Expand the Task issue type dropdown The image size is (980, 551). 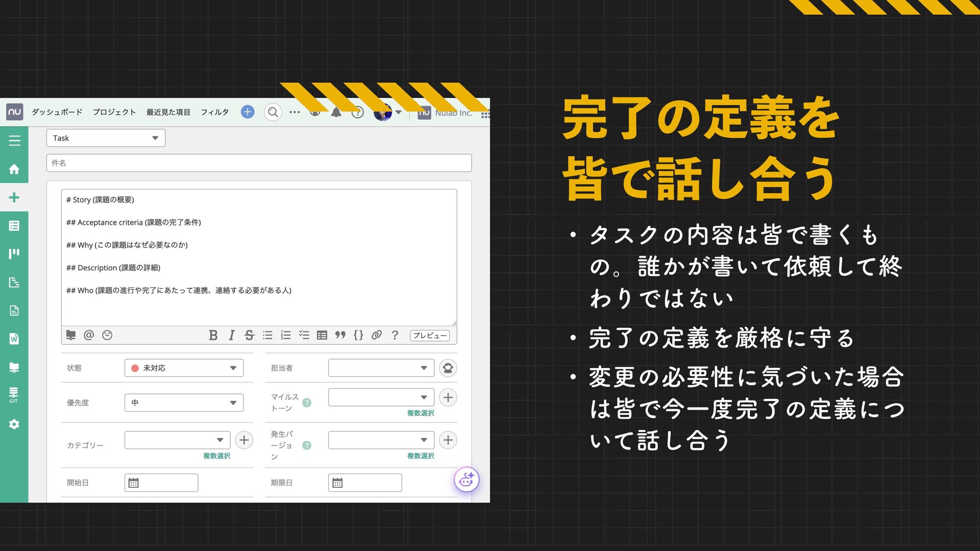click(106, 138)
